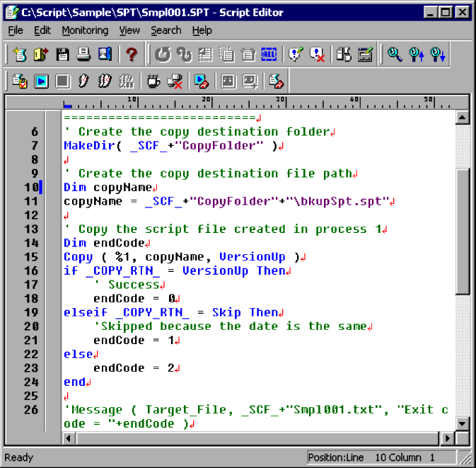The height and width of the screenshot is (468, 476).
Task: Click the 'end' keyword on line 24
Action: tap(75, 382)
